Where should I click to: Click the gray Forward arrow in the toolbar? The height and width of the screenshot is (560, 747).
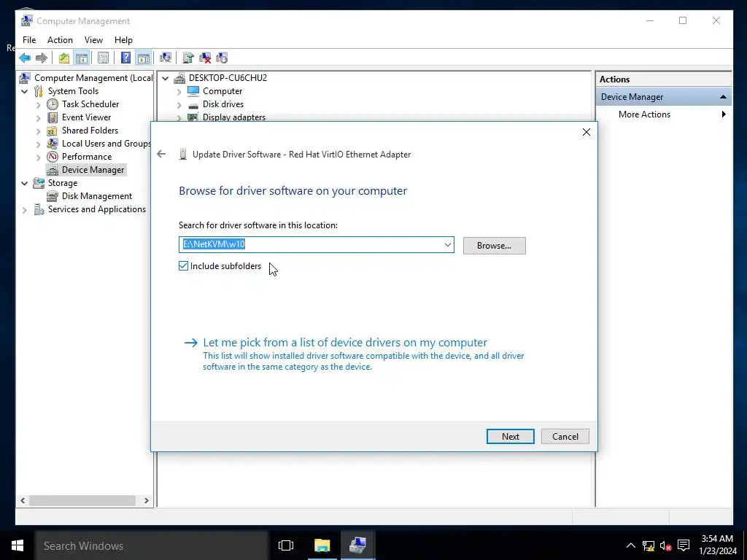coord(42,58)
